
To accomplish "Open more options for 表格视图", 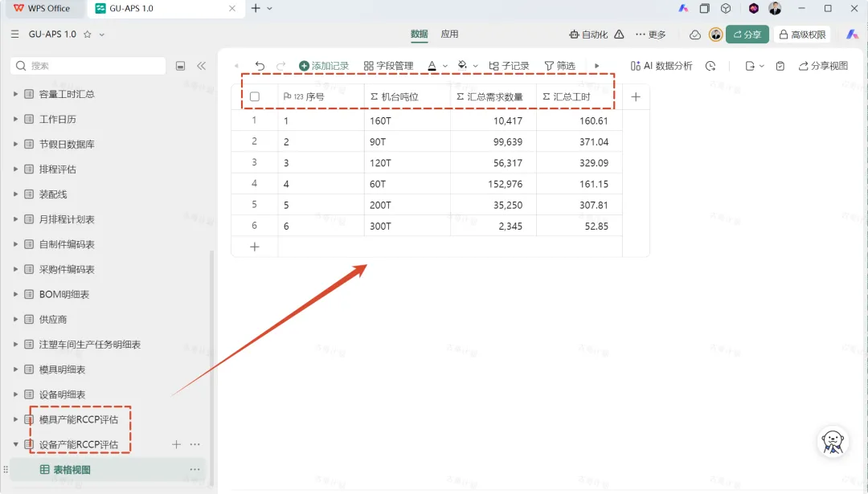I will point(194,469).
